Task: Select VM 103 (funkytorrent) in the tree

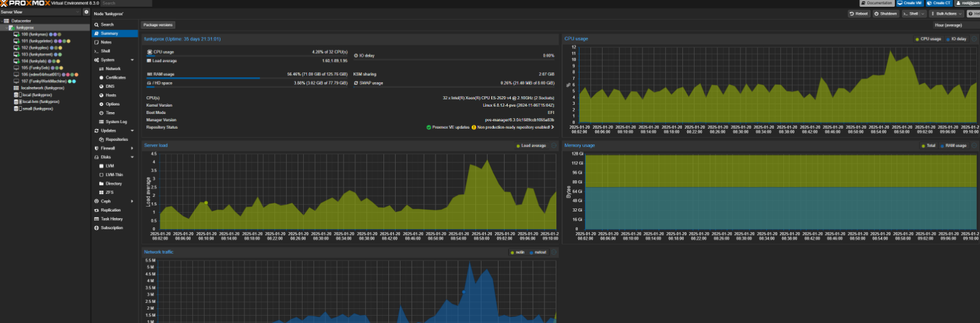Action: coord(38,55)
